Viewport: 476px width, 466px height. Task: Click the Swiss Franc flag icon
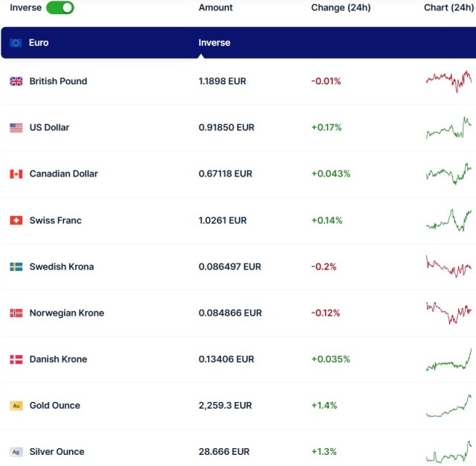point(16,220)
